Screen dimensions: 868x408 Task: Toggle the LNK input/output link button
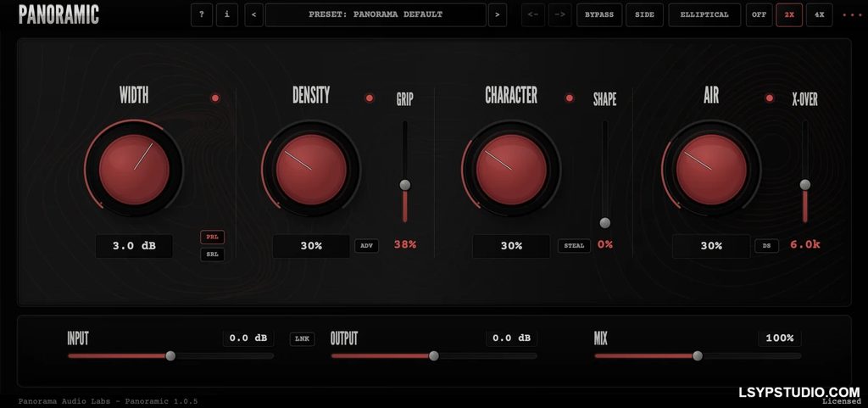coord(303,338)
